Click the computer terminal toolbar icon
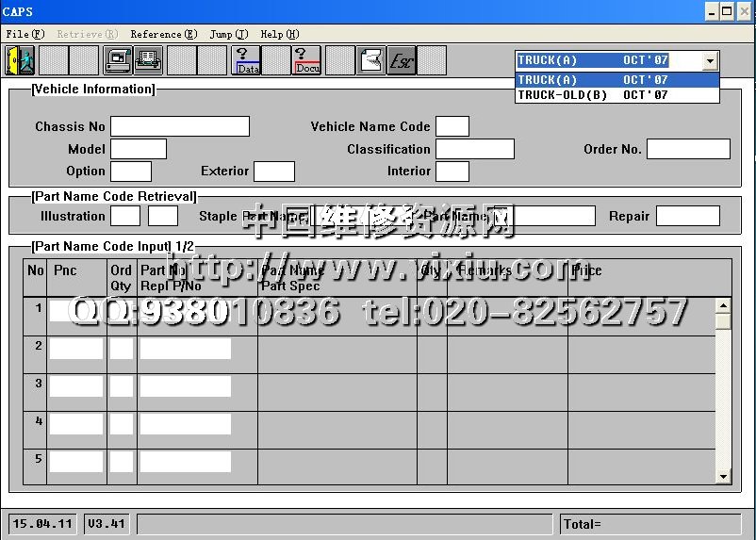This screenshot has width=756, height=540. coord(118,60)
